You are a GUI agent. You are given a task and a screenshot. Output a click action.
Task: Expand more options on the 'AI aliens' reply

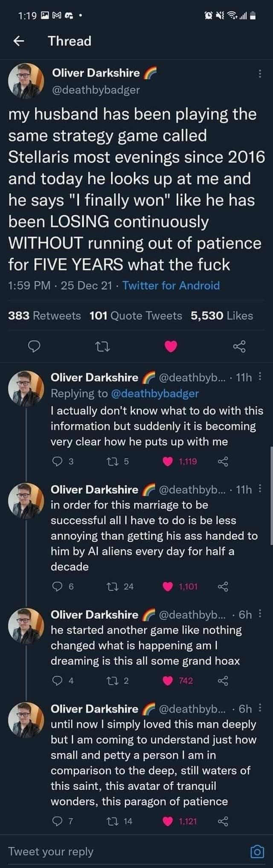[261, 490]
